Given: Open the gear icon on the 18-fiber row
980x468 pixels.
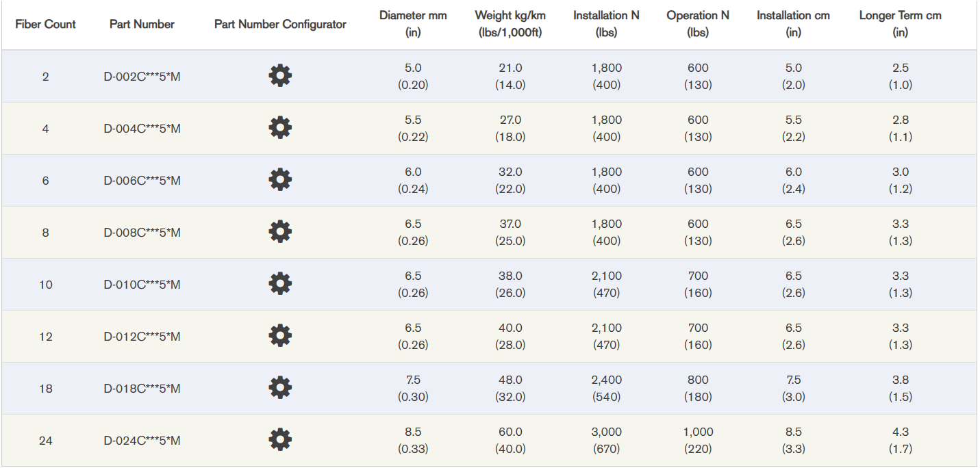Looking at the screenshot, I should (x=280, y=387).
